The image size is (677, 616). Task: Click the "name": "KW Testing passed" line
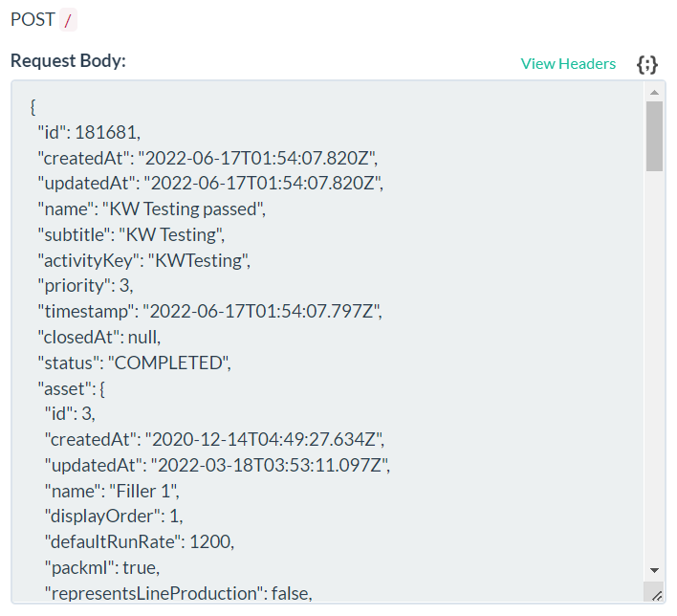tap(151, 208)
